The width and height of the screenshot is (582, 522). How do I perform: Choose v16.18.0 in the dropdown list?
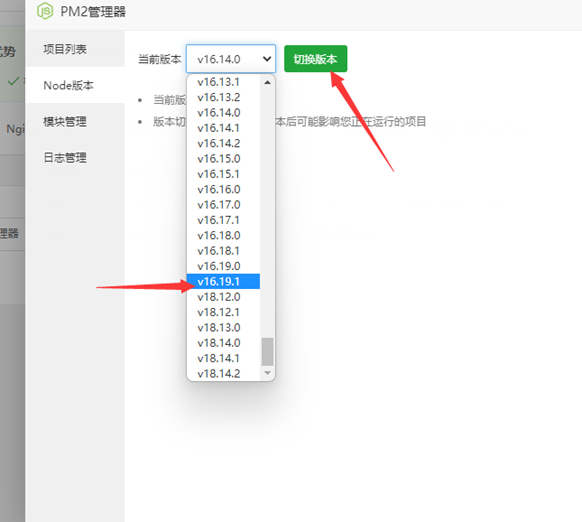point(223,235)
